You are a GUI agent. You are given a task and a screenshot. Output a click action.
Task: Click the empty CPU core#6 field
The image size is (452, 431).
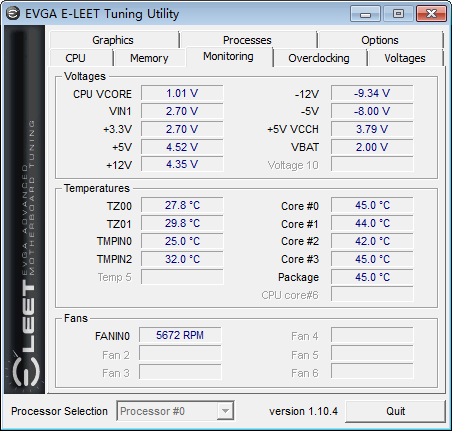[x=372, y=294]
